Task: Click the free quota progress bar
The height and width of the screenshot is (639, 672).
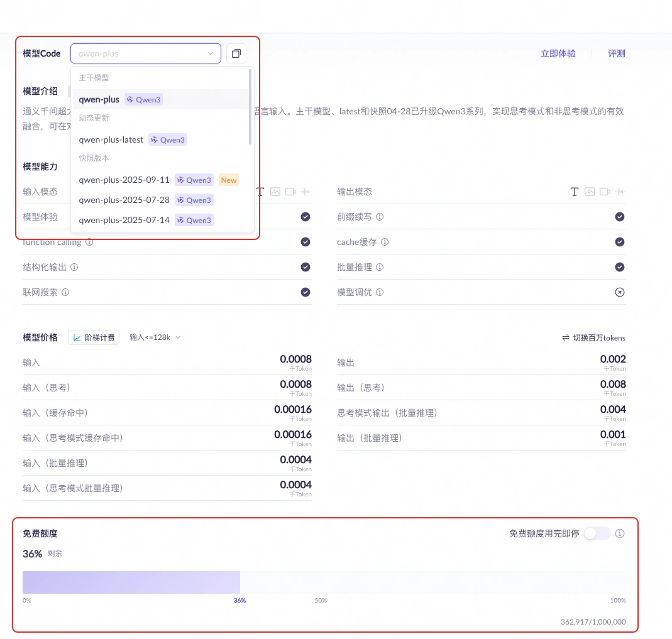Action: click(x=324, y=582)
